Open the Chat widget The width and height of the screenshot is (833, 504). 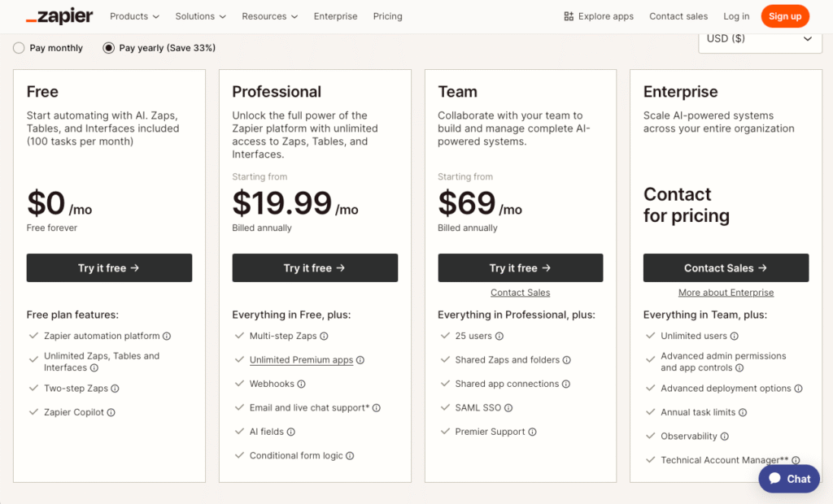pos(787,479)
